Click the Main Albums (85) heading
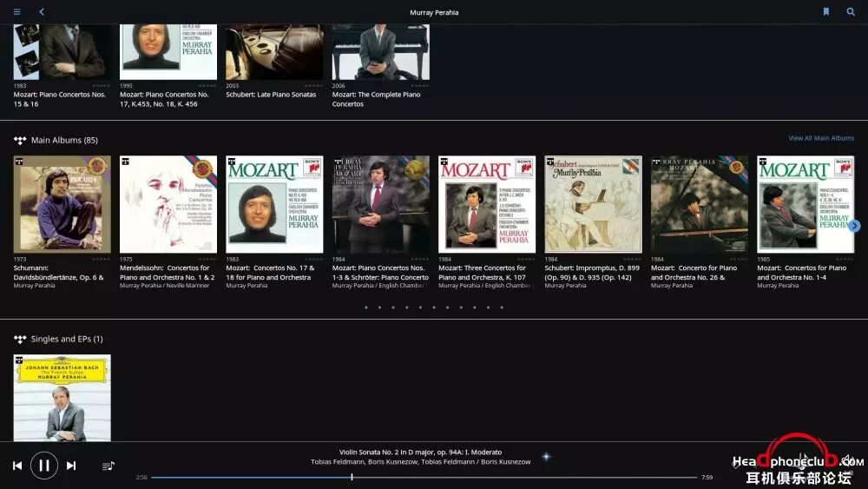 click(64, 140)
